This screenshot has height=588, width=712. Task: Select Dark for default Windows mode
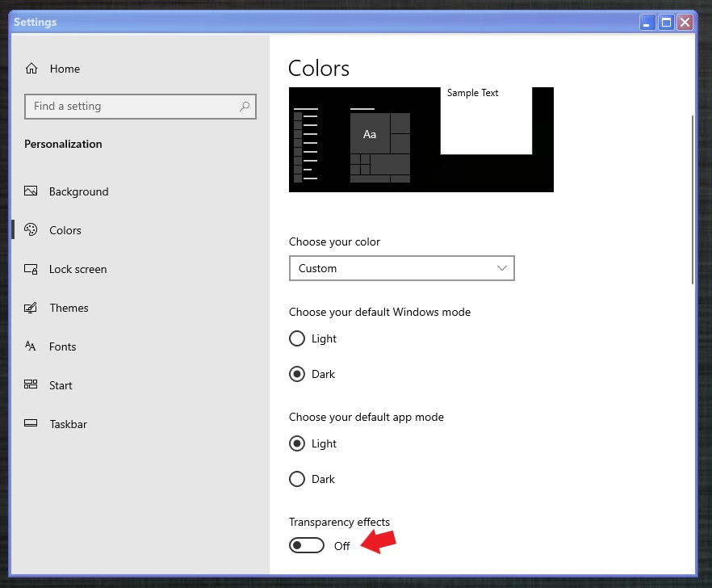point(297,374)
